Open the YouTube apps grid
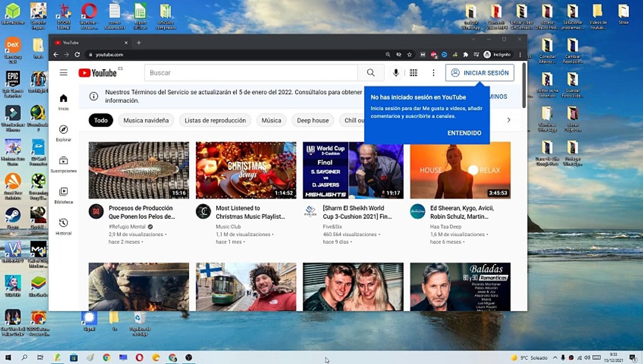 point(414,73)
